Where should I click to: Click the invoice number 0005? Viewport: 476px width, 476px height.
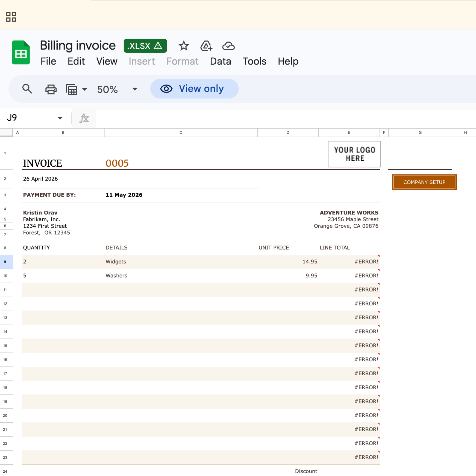click(117, 163)
